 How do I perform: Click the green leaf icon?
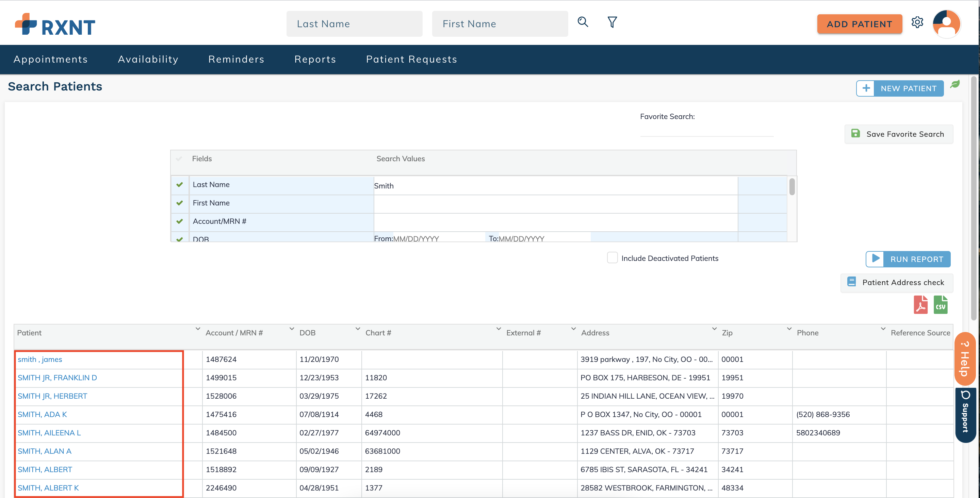point(955,84)
